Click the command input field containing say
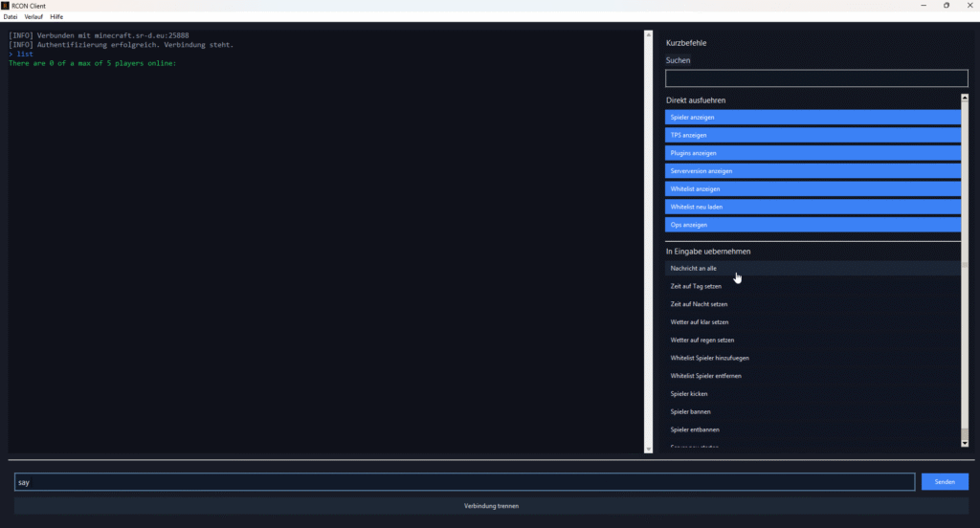The width and height of the screenshot is (980, 528). pyautogui.click(x=464, y=482)
